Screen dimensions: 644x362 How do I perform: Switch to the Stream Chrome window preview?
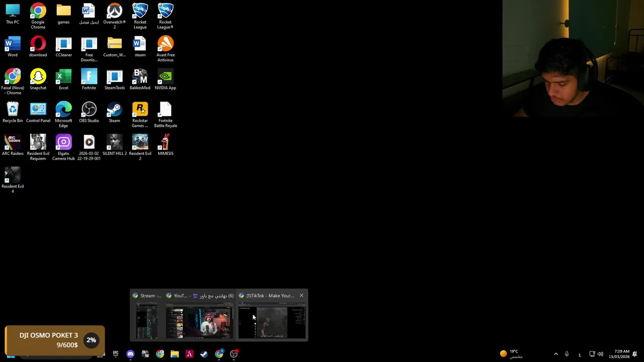tap(146, 316)
